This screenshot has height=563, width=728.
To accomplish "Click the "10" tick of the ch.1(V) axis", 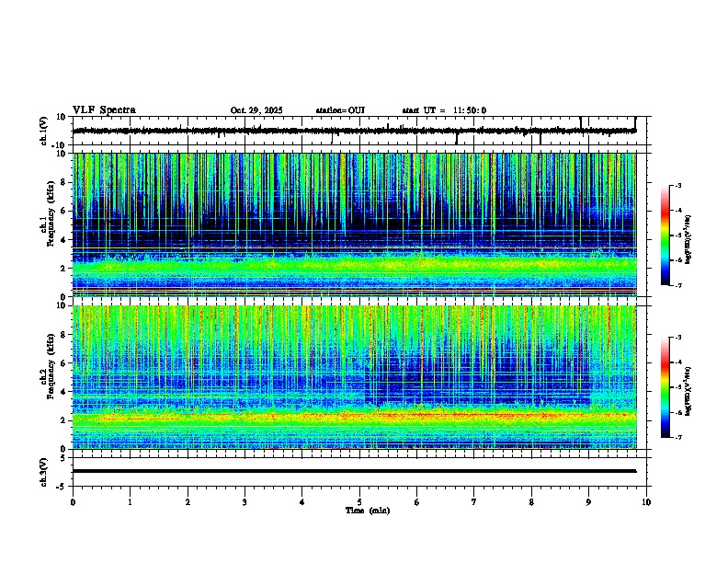I will [x=62, y=117].
